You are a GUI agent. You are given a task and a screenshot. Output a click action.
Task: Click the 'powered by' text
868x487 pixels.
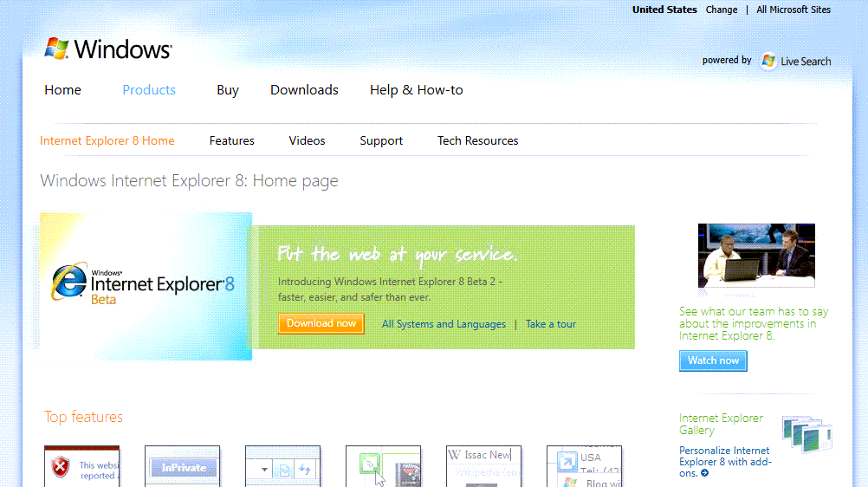tap(727, 61)
